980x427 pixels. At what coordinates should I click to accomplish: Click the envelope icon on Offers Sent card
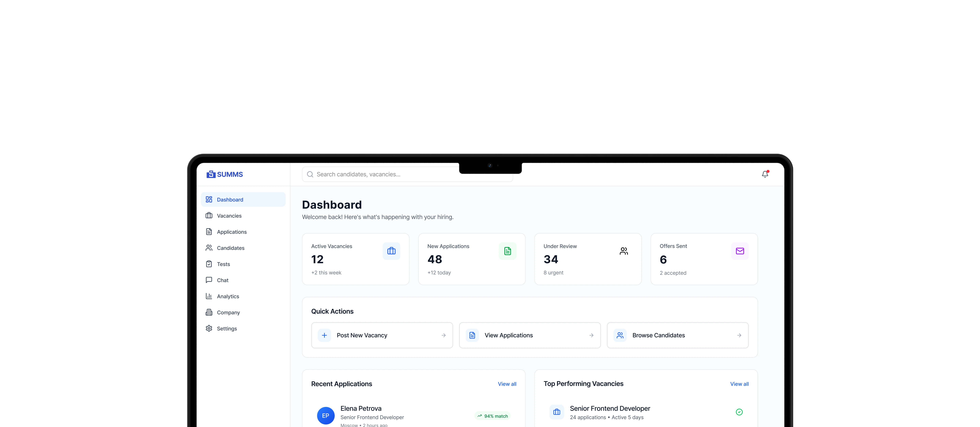(740, 251)
